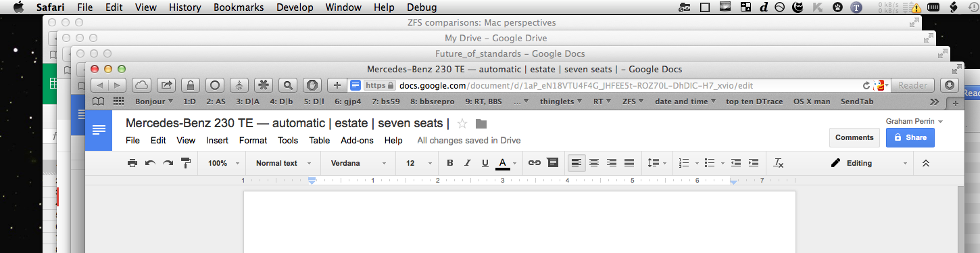Insert a link using the link icon
This screenshot has width=980, height=253.
(x=534, y=163)
